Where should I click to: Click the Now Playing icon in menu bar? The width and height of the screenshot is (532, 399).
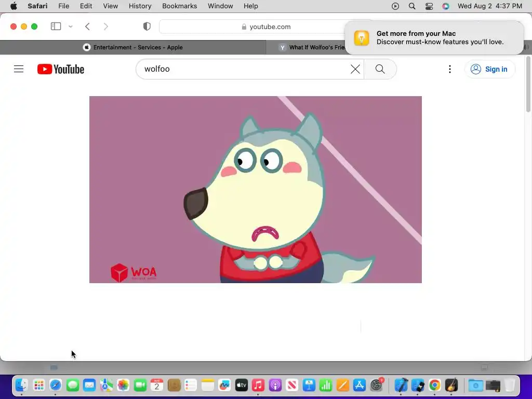tap(395, 6)
